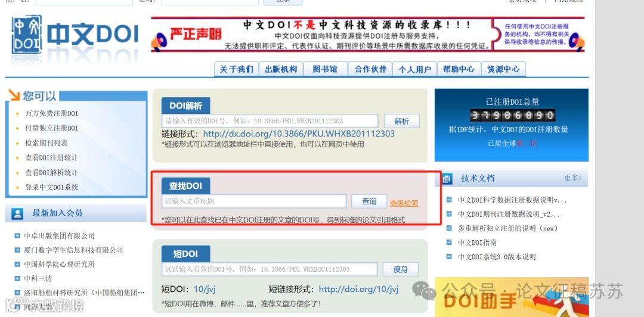Click the 登录 button at top
The image size is (644, 317).
pos(283,2)
